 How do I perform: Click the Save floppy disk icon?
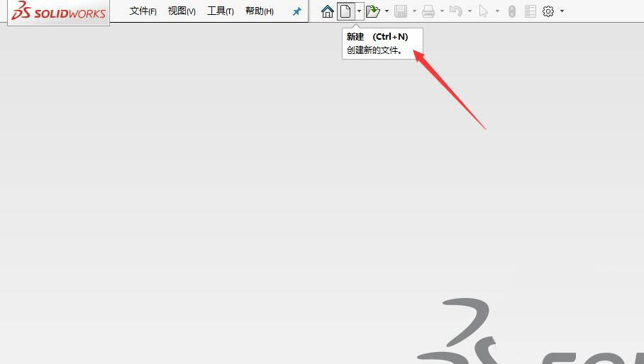coord(401,11)
